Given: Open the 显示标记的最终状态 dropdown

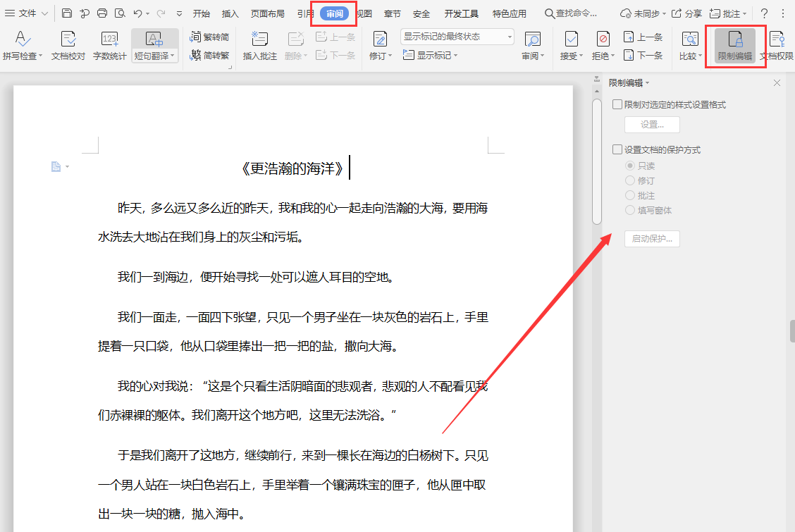Looking at the screenshot, I should tap(457, 36).
